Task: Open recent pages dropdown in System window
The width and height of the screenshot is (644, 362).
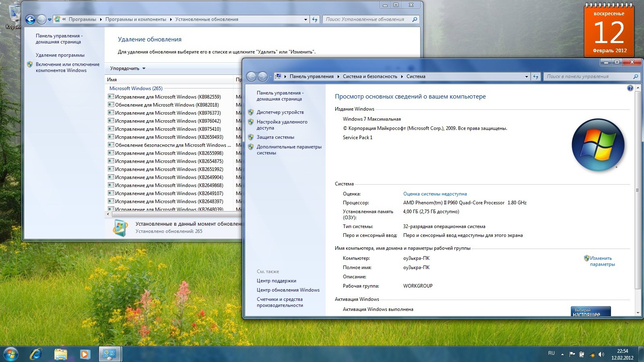Action: tap(270, 76)
